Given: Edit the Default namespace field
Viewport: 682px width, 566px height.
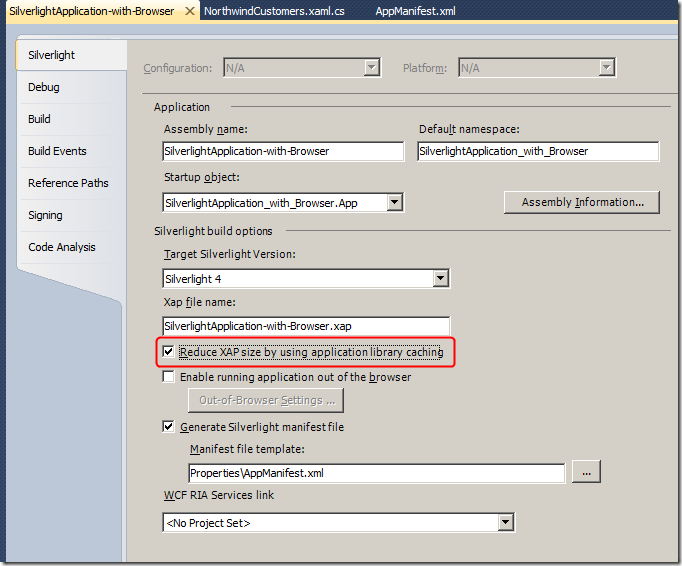Looking at the screenshot, I should coord(538,151).
